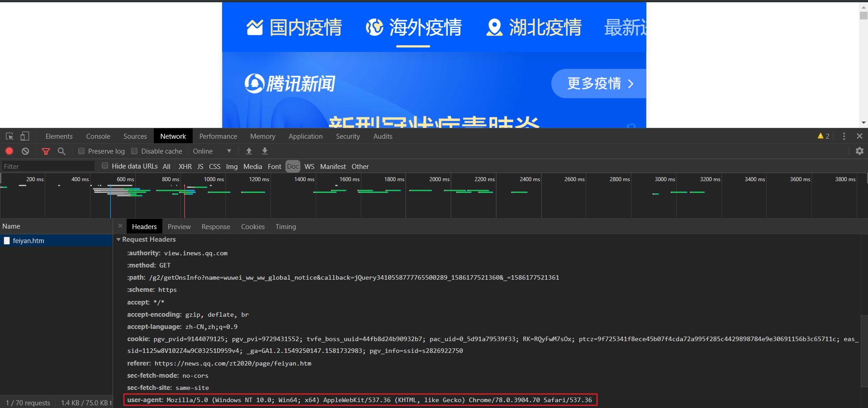Clear the network log

25,151
